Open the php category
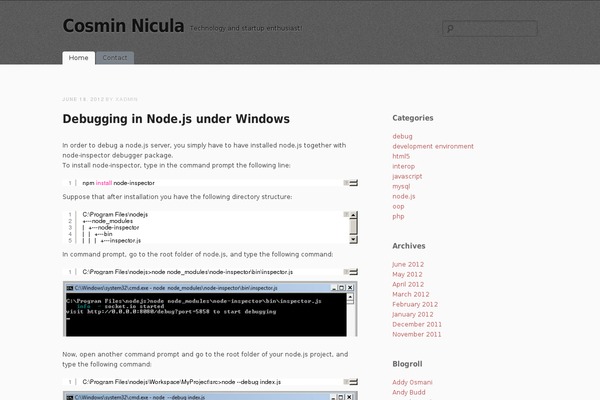Viewport: 600px width, 400px height. coord(398,216)
